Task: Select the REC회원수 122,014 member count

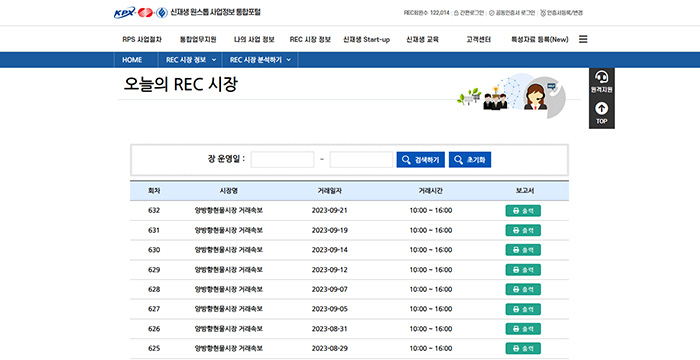Action: click(x=426, y=13)
